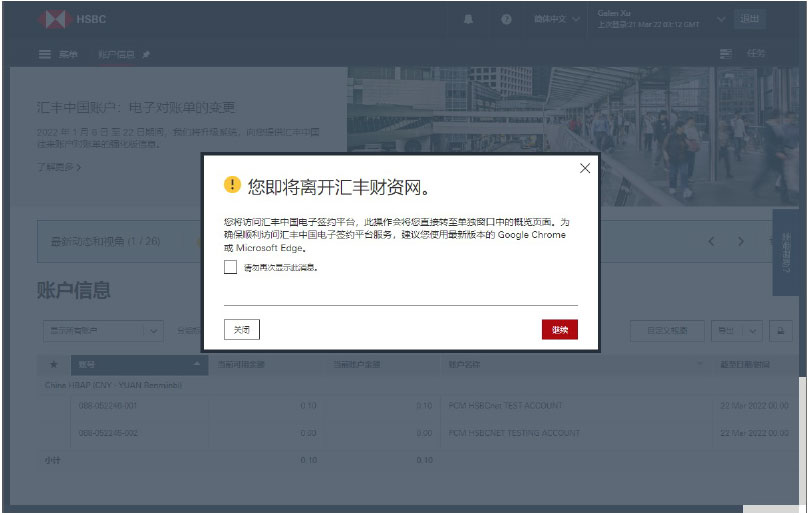808x515 pixels.
Task: Open the tasks list icon
Action: coord(726,54)
